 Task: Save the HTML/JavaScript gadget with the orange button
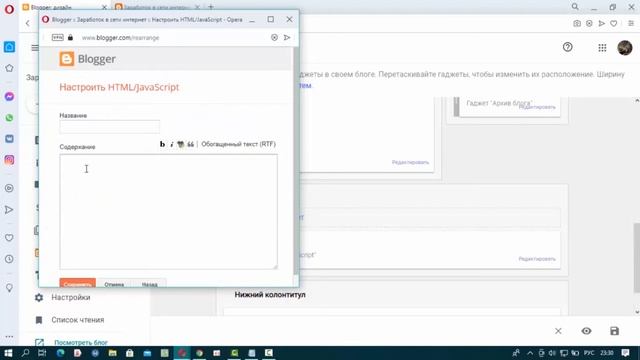[78, 283]
